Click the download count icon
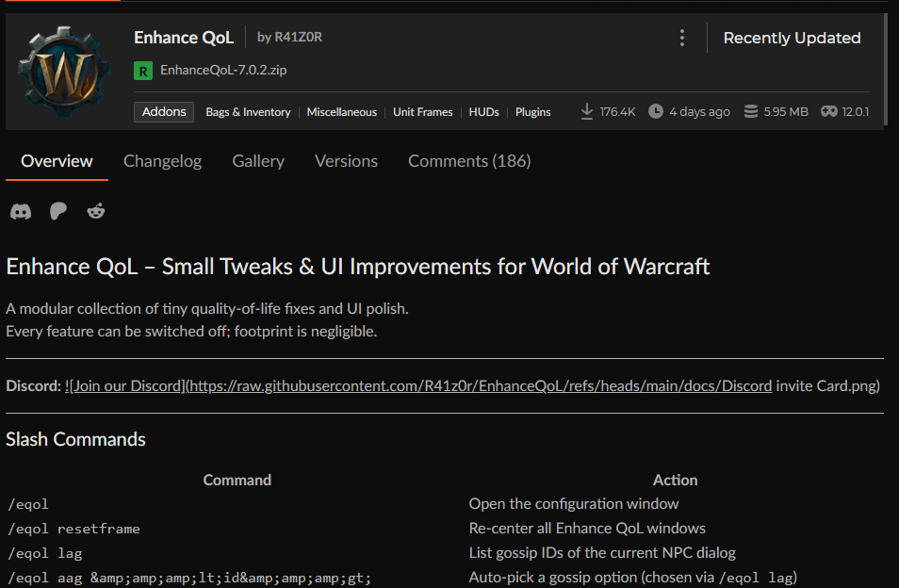Image resolution: width=899 pixels, height=588 pixels. (586, 111)
